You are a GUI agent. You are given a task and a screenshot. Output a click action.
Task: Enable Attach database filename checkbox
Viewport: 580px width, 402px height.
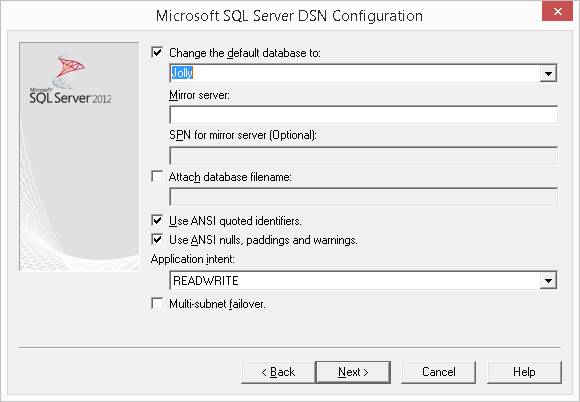point(157,176)
